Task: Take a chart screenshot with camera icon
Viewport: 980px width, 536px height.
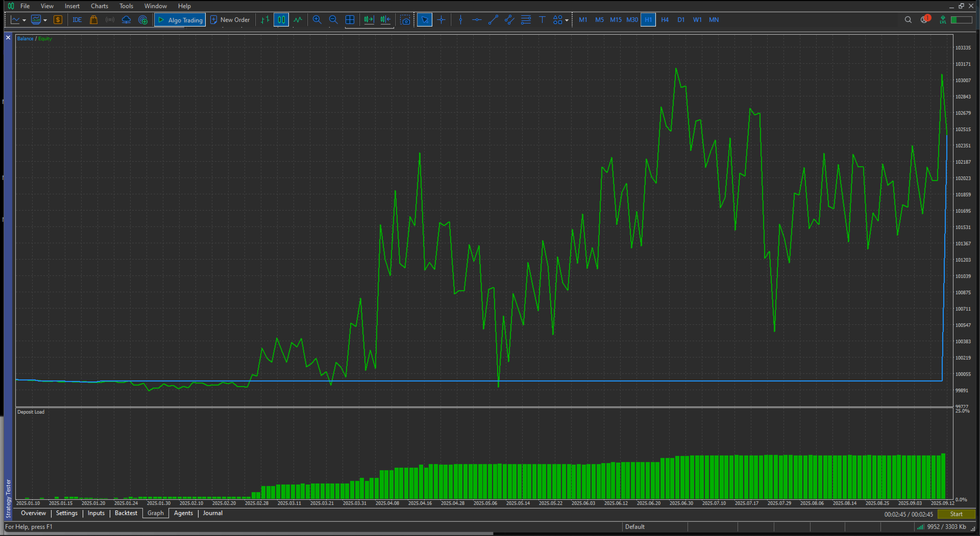Action: click(405, 20)
